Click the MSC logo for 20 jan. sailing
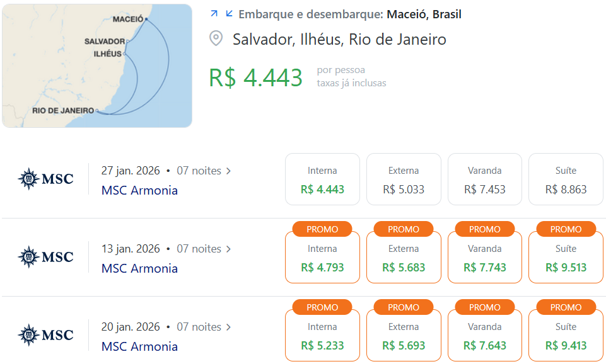The width and height of the screenshot is (606, 364). point(45,334)
